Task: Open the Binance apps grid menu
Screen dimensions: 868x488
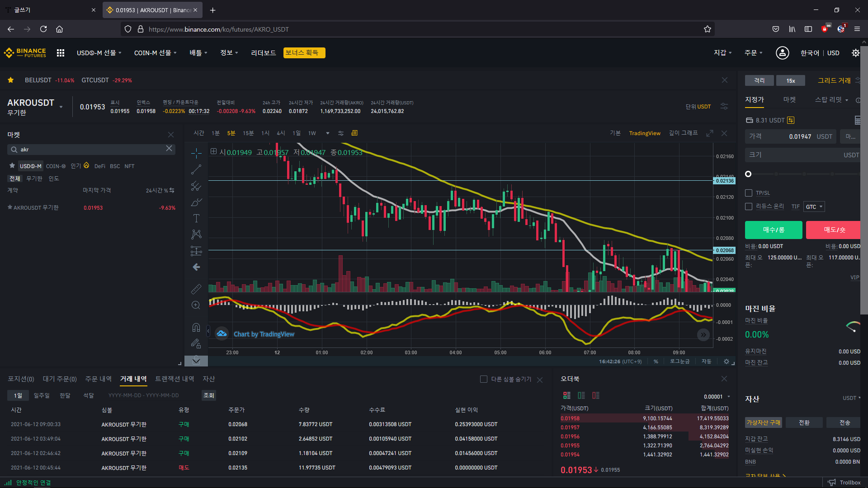Action: pos(61,53)
